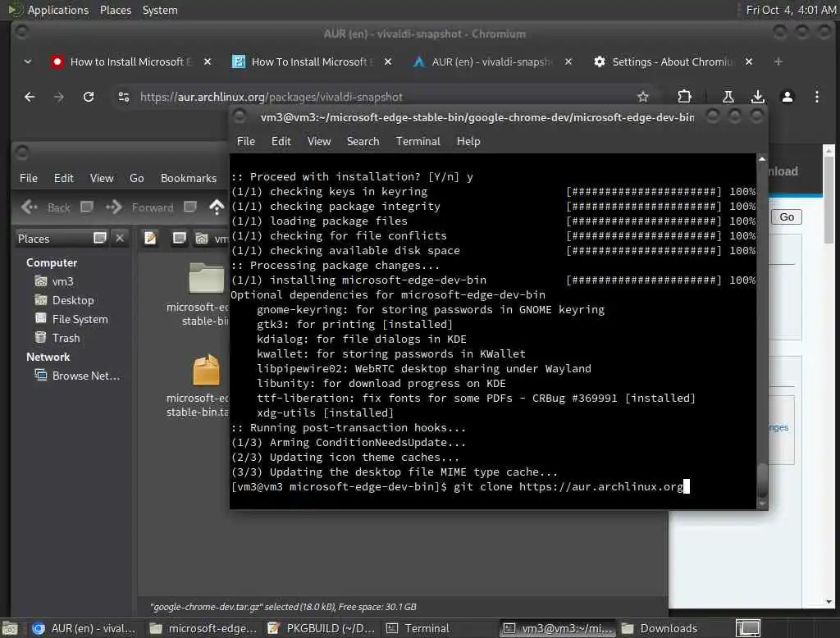
Task: Click the Chromium address bar URL
Action: [x=271, y=97]
